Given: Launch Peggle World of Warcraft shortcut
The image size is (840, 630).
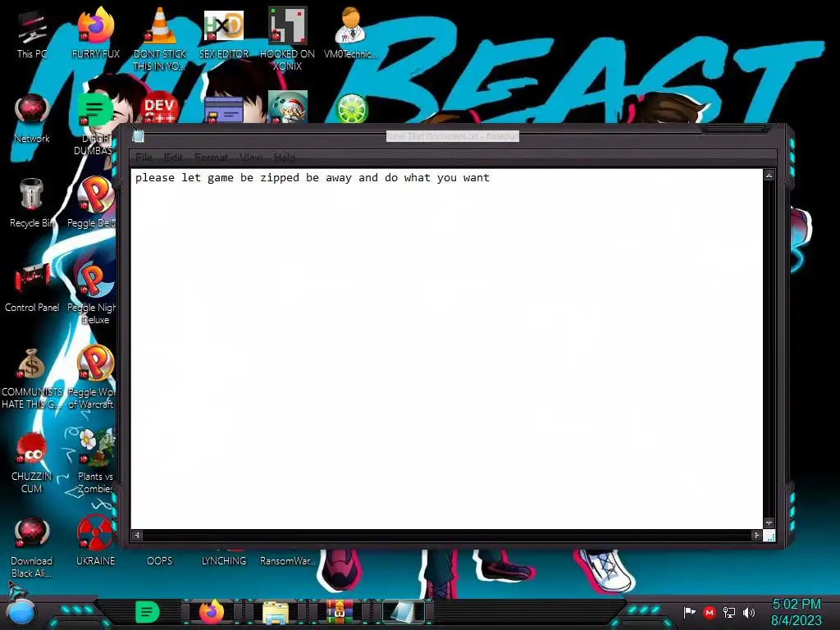Looking at the screenshot, I should click(x=94, y=376).
